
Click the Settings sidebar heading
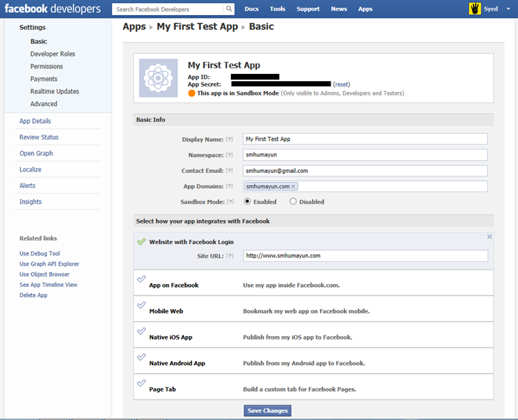(32, 27)
